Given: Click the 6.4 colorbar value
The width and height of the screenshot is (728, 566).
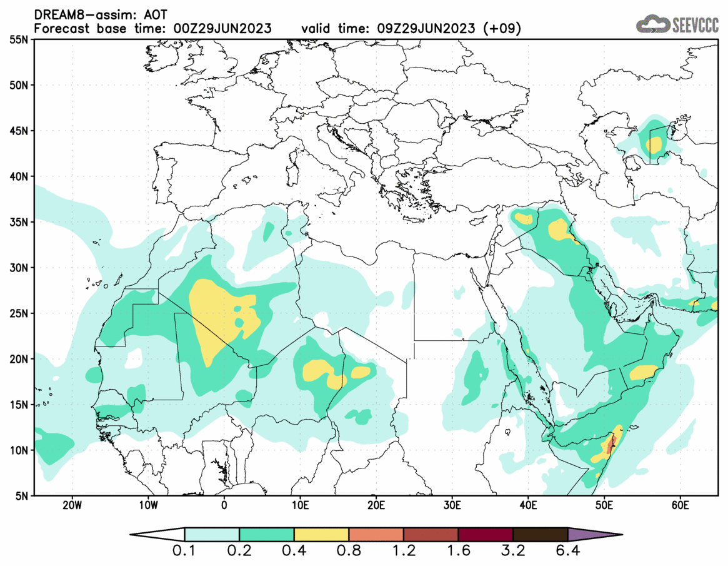Looking at the screenshot, I should click(568, 551).
